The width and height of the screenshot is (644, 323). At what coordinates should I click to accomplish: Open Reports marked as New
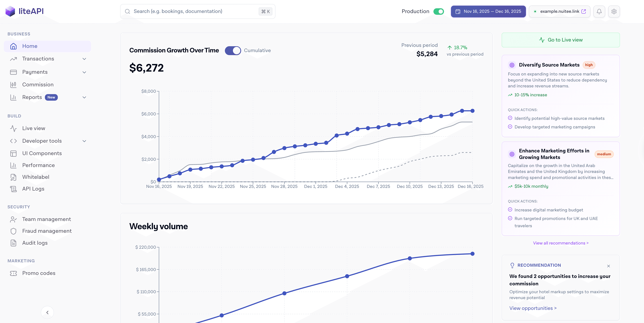pos(32,97)
